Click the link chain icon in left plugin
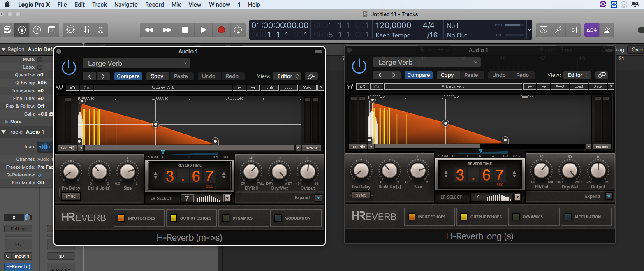The image size is (644, 271). click(311, 76)
